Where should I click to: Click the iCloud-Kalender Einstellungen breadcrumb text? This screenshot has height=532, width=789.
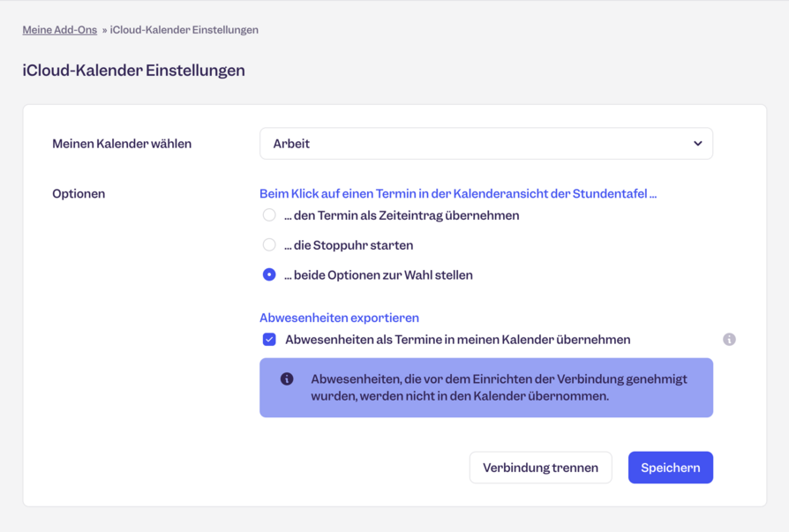point(184,30)
